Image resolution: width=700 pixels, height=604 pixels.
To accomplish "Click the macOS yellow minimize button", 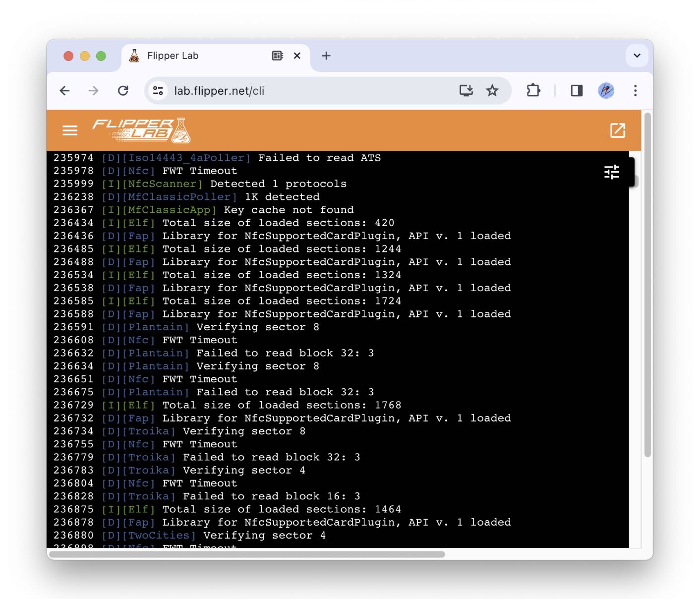I will (x=85, y=56).
